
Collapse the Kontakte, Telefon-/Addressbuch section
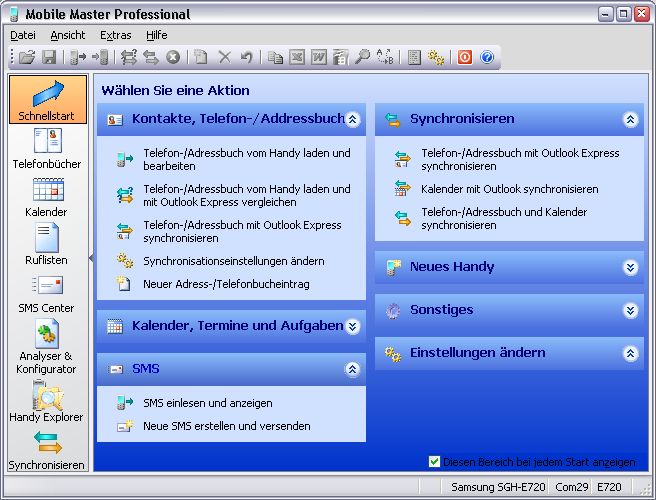[x=352, y=119]
